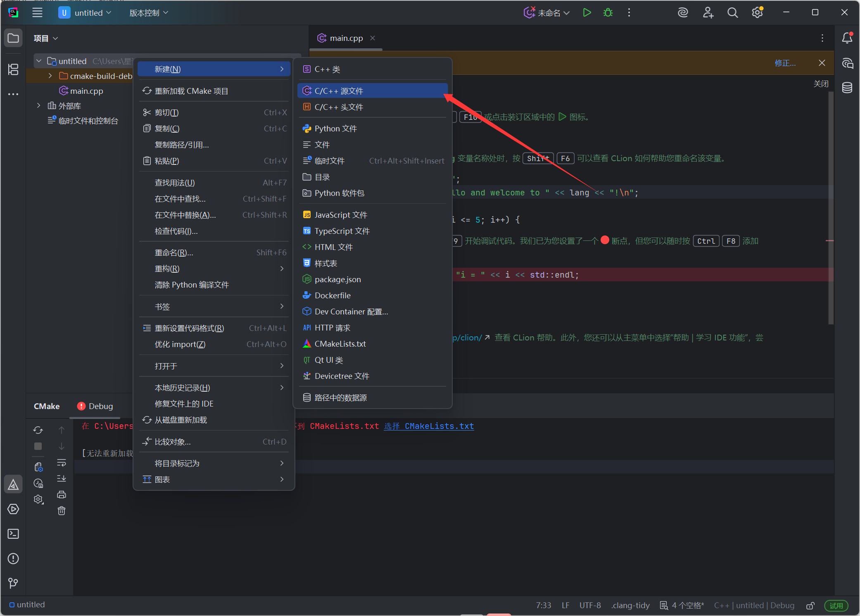The image size is (860, 616).
Task: Click the green Run button in toolbar
Action: click(587, 13)
